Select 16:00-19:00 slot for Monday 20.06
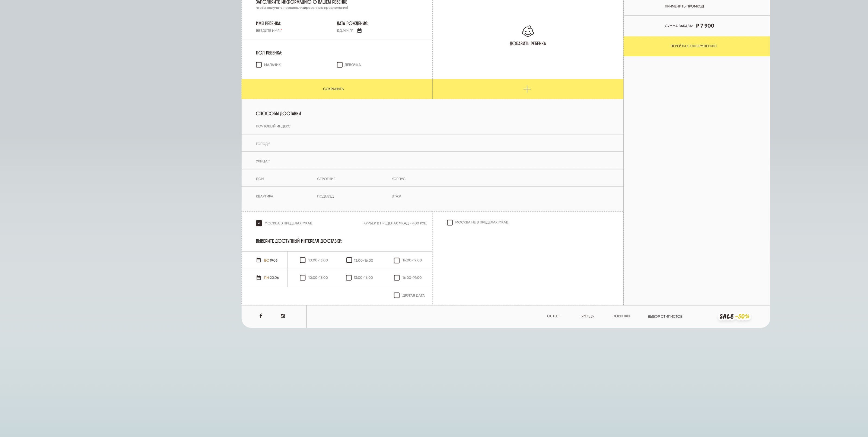The width and height of the screenshot is (868, 437). tap(397, 278)
